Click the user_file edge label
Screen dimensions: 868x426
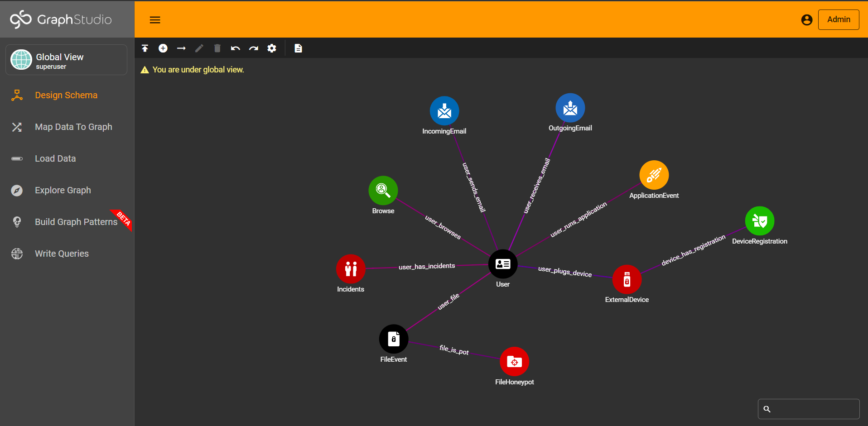pos(448,302)
